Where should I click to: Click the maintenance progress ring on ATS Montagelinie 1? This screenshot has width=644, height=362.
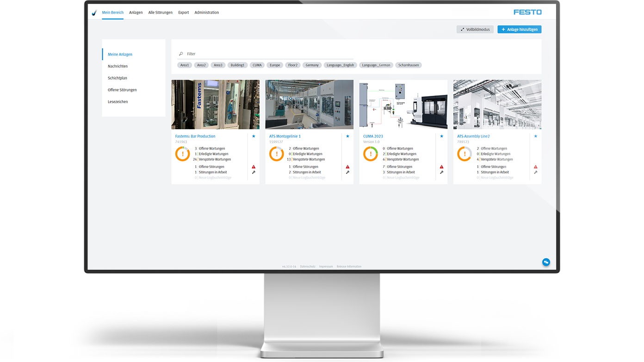coord(276,154)
